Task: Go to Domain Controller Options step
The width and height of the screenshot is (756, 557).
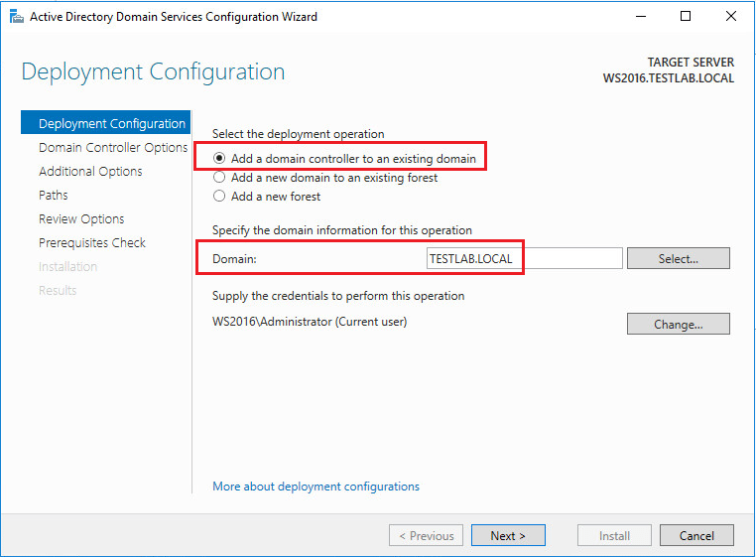Action: (x=112, y=148)
